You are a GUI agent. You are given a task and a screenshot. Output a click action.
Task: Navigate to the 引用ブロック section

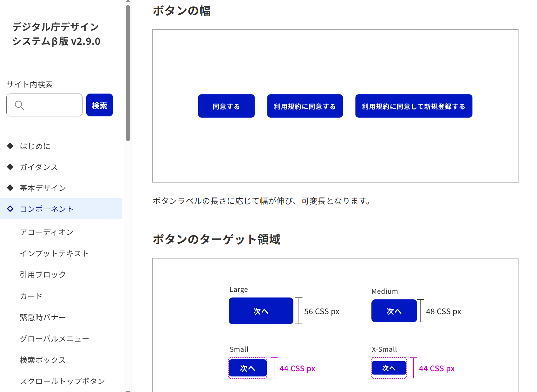point(43,275)
